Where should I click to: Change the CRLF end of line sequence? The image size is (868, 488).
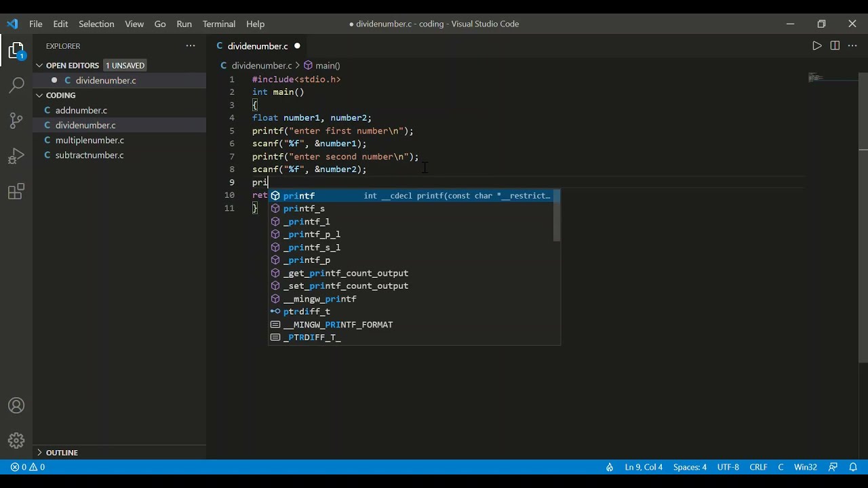pos(758,467)
